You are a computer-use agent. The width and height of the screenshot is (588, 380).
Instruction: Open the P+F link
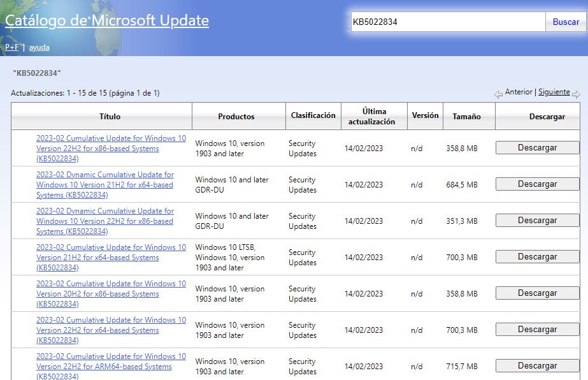click(x=11, y=47)
